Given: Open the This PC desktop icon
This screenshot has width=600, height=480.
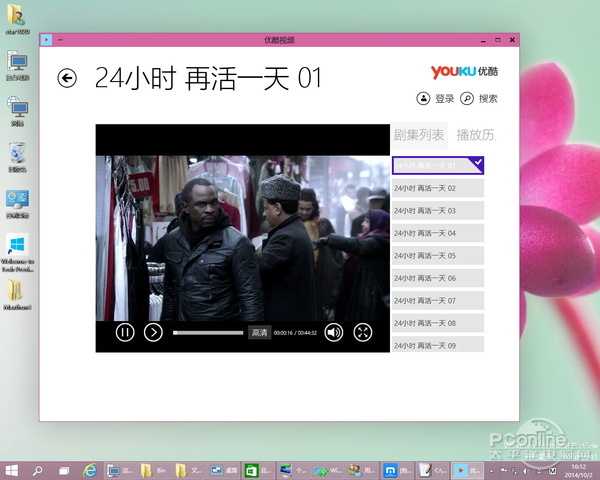Looking at the screenshot, I should point(18,65).
